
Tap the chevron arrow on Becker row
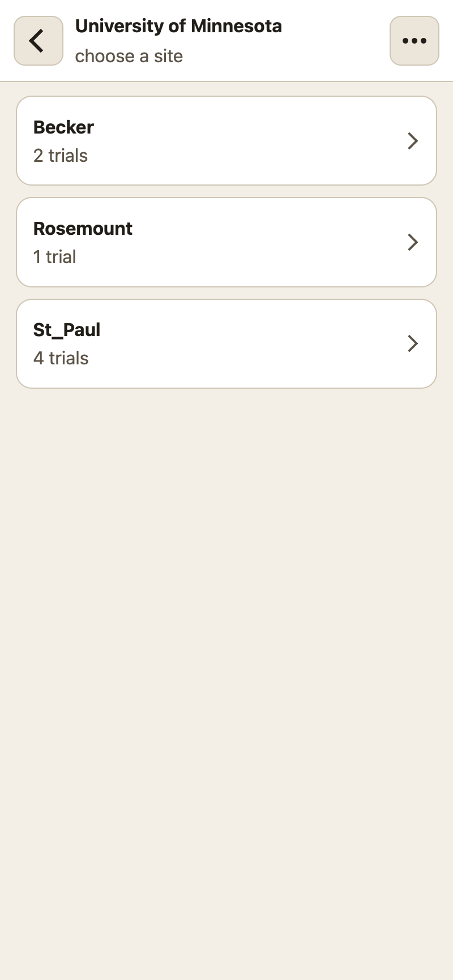pos(413,141)
